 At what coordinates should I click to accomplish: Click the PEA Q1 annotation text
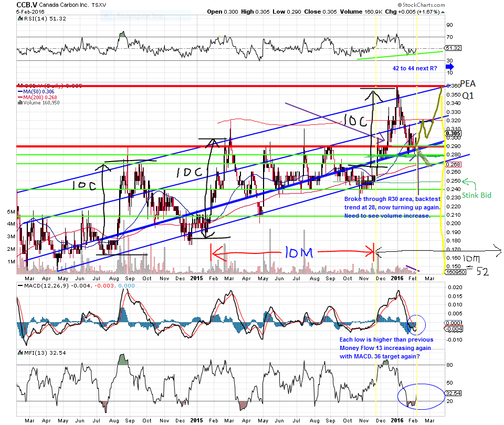[x=468, y=90]
